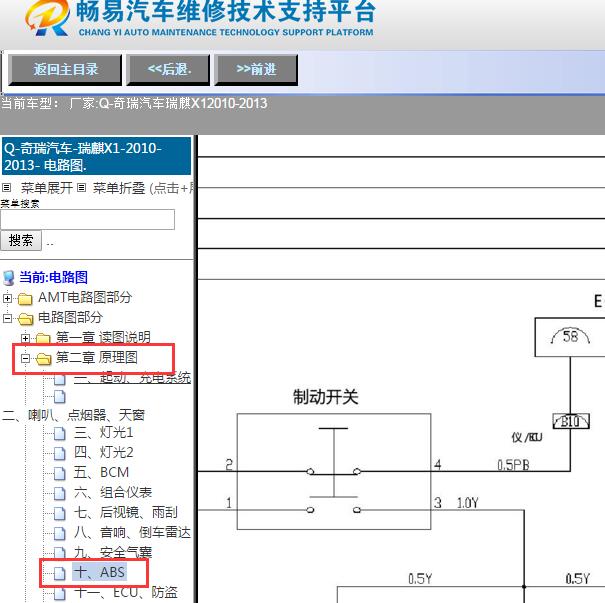
Task: Click the 58 lamp symbol box in diagram
Action: coord(570,337)
